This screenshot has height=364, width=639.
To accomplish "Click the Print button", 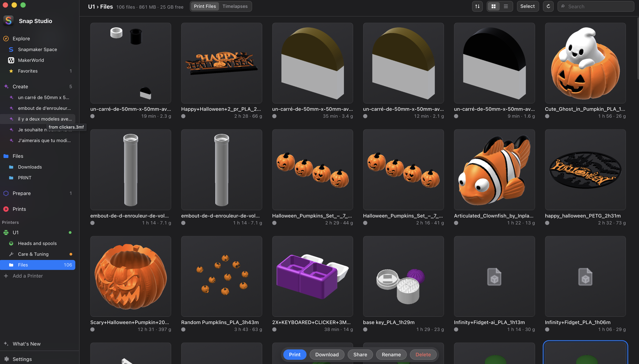I will 295,355.
